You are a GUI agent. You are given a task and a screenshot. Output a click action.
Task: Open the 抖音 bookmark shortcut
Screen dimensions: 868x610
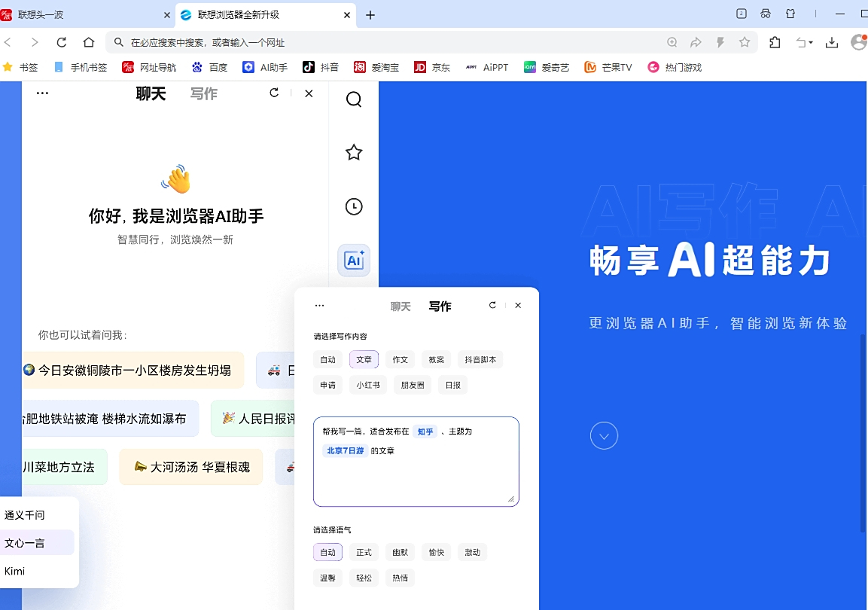(320, 67)
